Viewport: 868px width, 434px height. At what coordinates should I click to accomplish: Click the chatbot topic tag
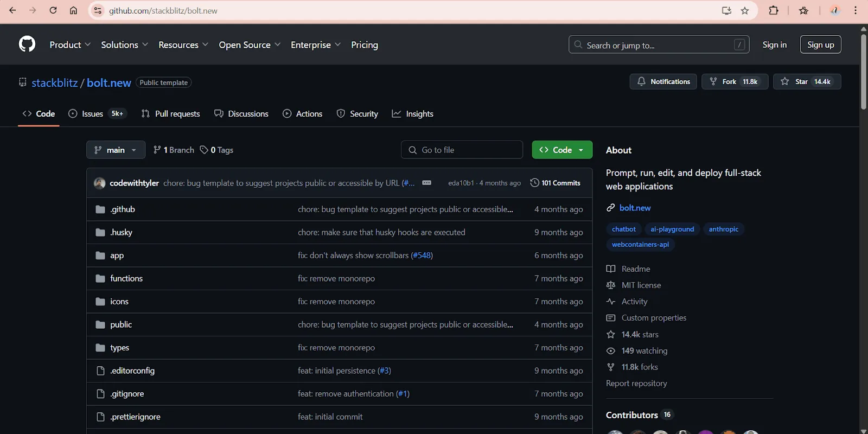click(624, 229)
